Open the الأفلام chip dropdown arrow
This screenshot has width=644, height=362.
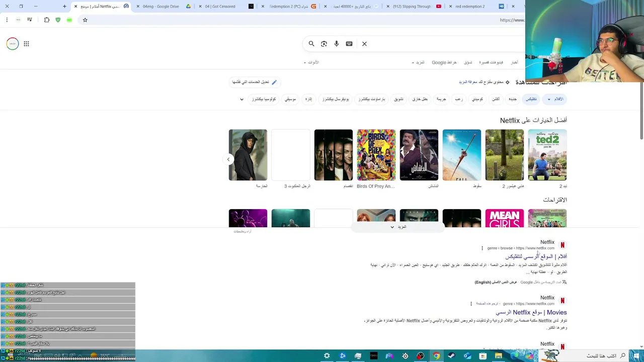(x=549, y=100)
